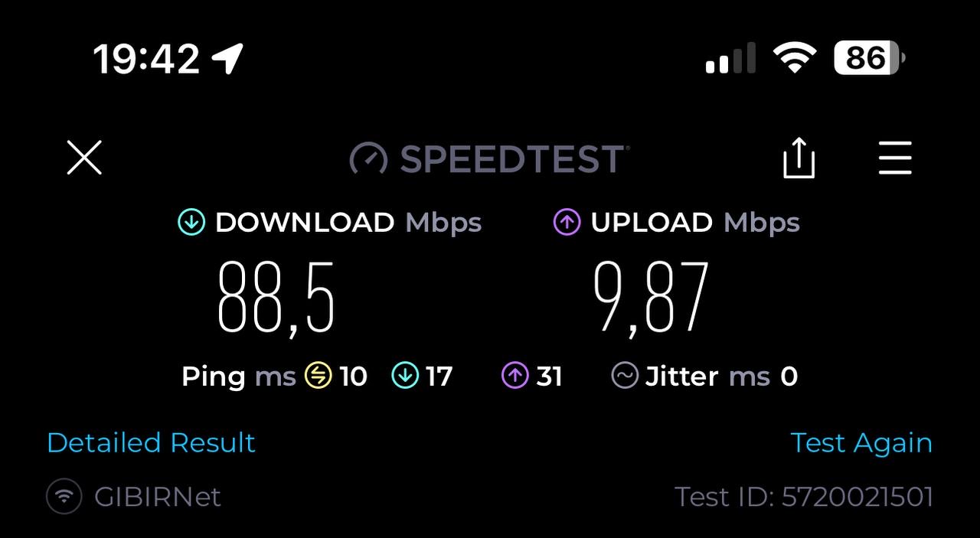Viewport: 980px width, 538px height.
Task: Tap the GIBIRNet provider name
Action: [x=158, y=497]
